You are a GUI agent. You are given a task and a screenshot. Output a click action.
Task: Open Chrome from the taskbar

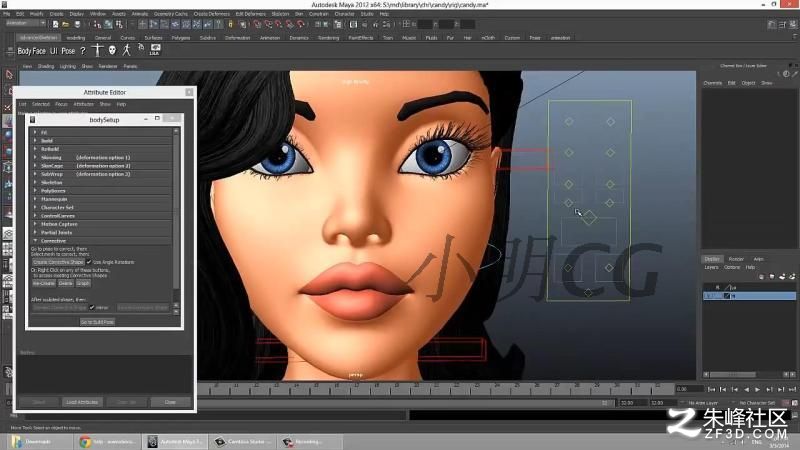107,442
